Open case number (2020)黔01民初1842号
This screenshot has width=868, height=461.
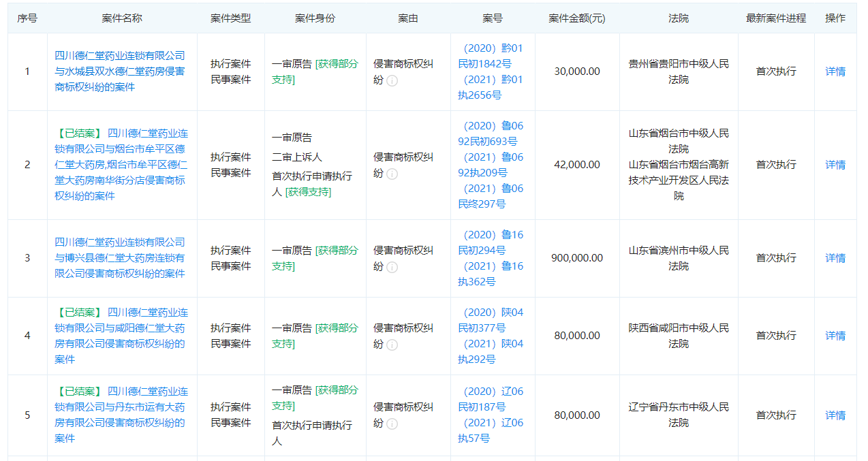491,56
